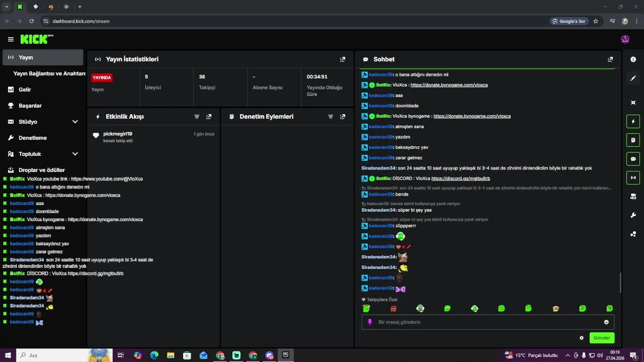Focus the Bir mesaj gönderin input
The image size is (644, 362).
pyautogui.click(x=488, y=322)
